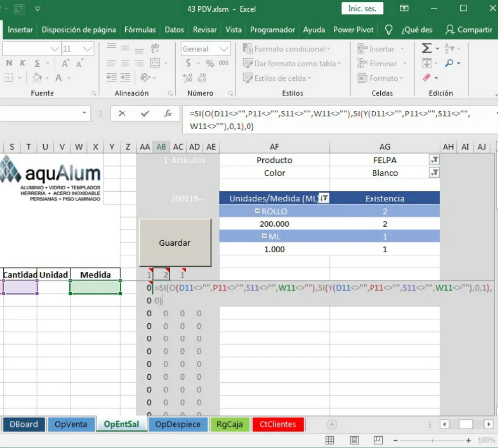Collapse the ROLLO group in pivot table

pos(257,211)
